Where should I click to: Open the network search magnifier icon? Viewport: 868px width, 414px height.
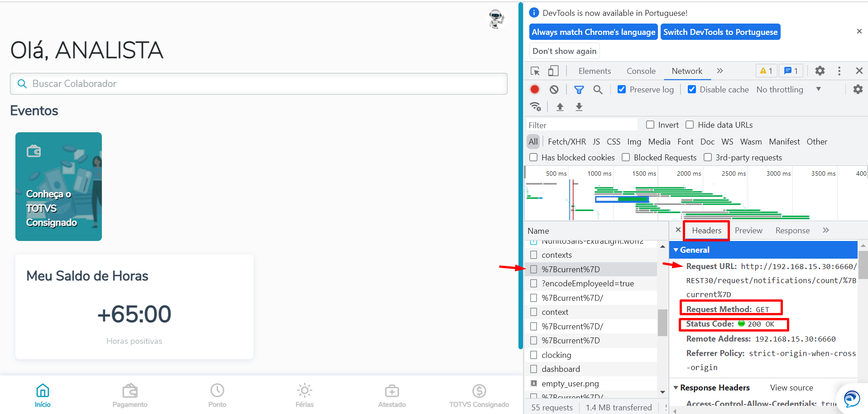pos(598,90)
